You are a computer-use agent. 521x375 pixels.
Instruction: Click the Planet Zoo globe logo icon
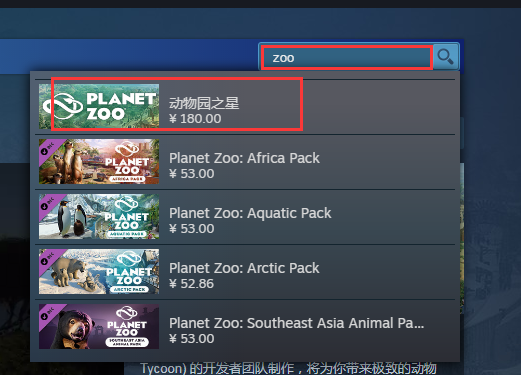(x=64, y=106)
